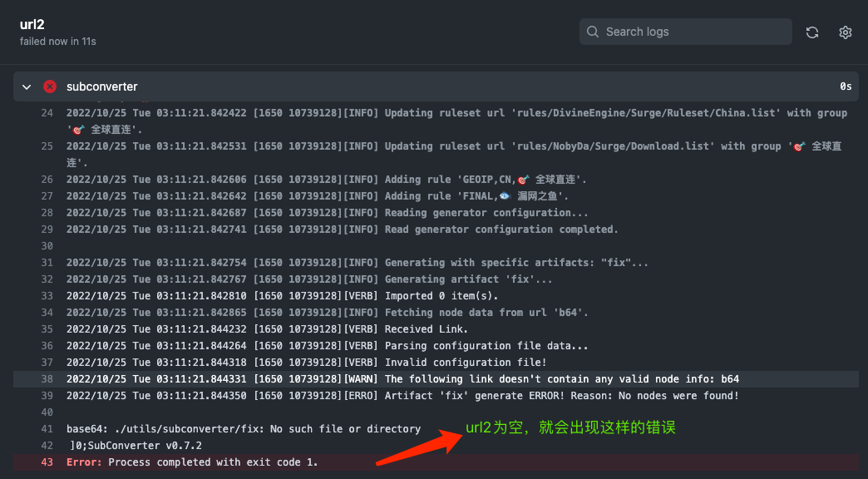This screenshot has width=868, height=479.
Task: Click the url2 workflow title
Action: [x=32, y=24]
